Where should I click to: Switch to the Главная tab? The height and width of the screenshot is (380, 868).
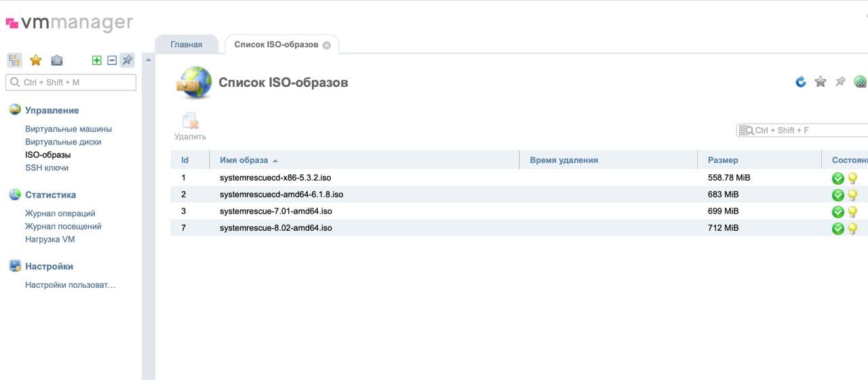[186, 44]
